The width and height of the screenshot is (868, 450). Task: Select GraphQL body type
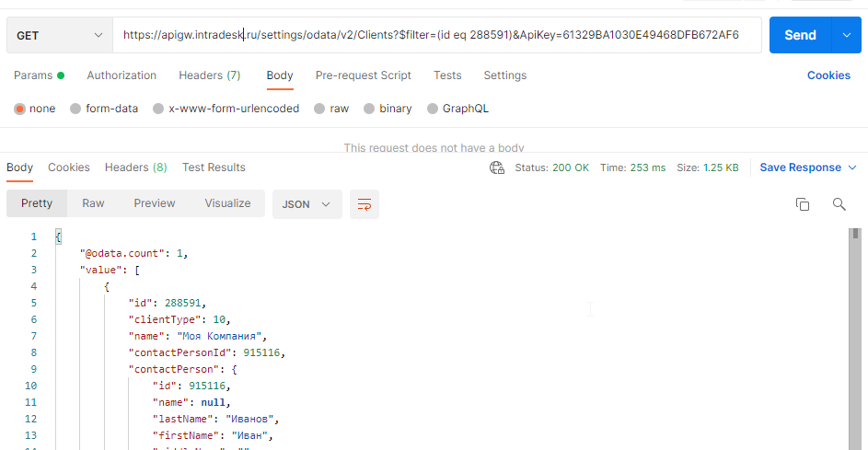point(433,109)
